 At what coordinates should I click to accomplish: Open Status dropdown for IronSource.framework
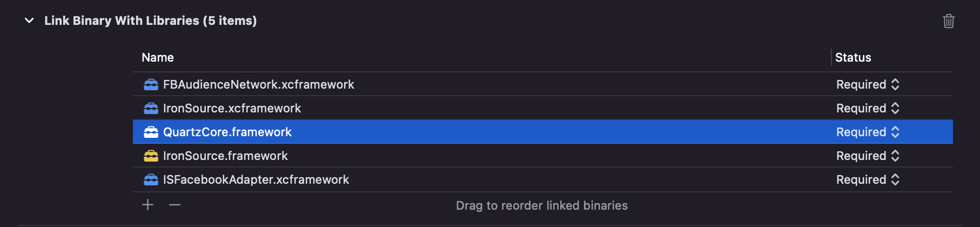tap(868, 156)
